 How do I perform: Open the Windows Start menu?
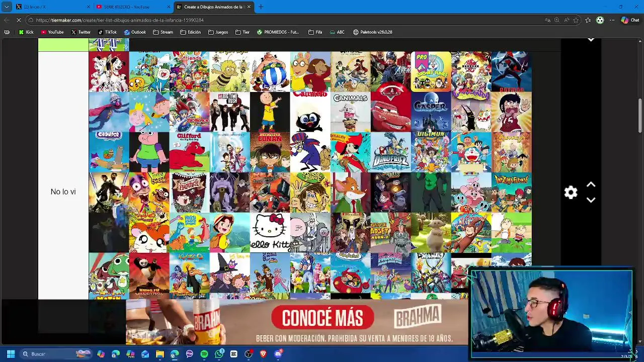click(11, 354)
